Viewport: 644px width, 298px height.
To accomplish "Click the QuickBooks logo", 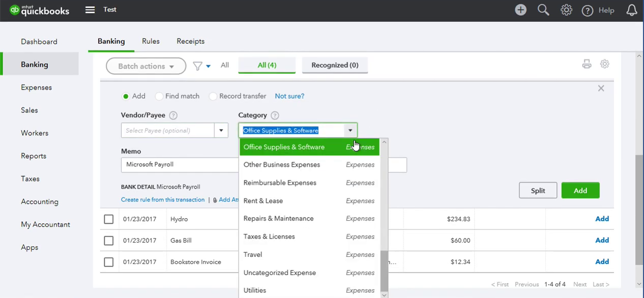I will point(39,10).
